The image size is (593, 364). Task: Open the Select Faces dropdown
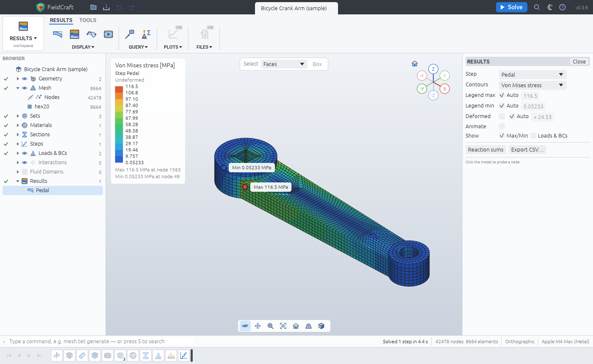[284, 64]
